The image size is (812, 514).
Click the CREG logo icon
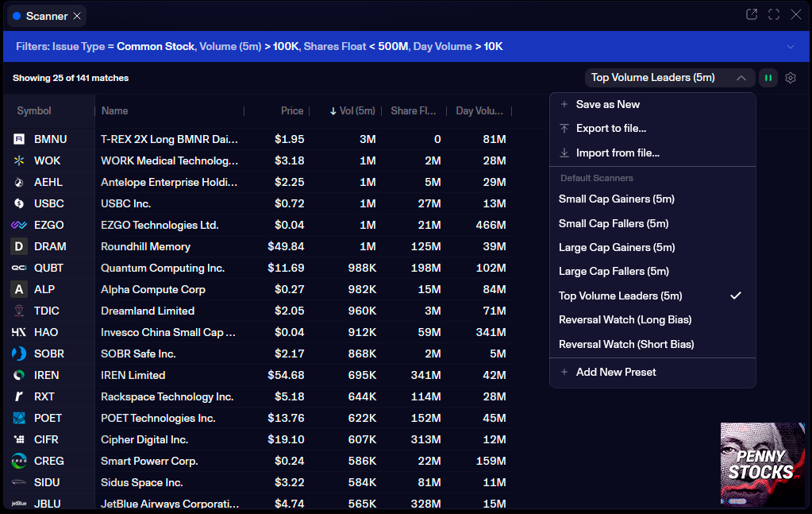coord(18,461)
